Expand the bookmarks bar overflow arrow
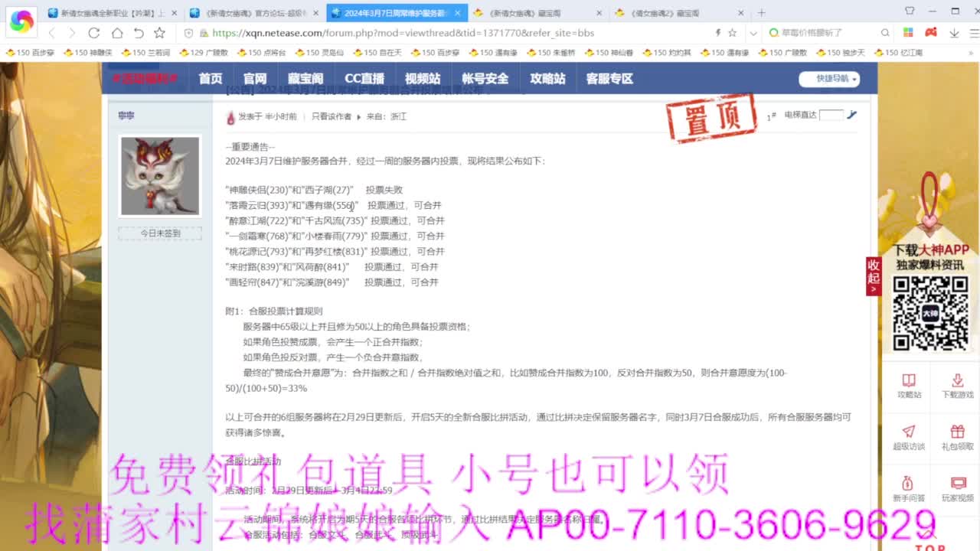Screen dimensions: 980x551 pyautogui.click(x=970, y=52)
